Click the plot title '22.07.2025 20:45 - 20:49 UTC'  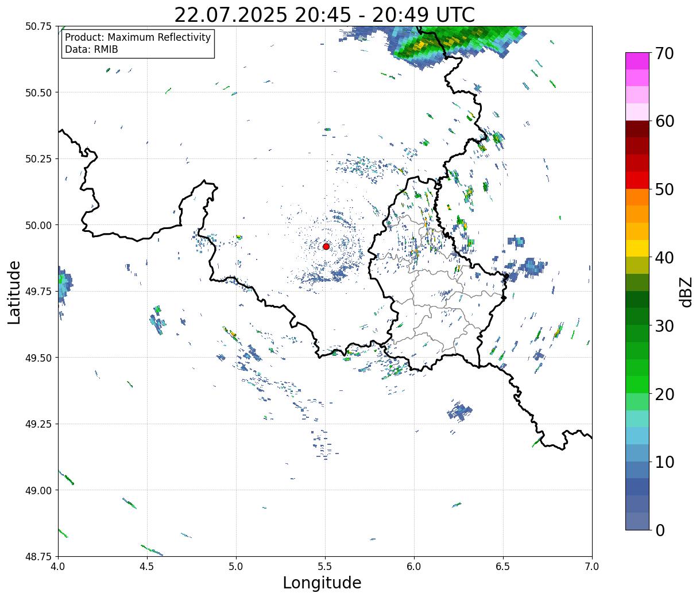pyautogui.click(x=324, y=14)
